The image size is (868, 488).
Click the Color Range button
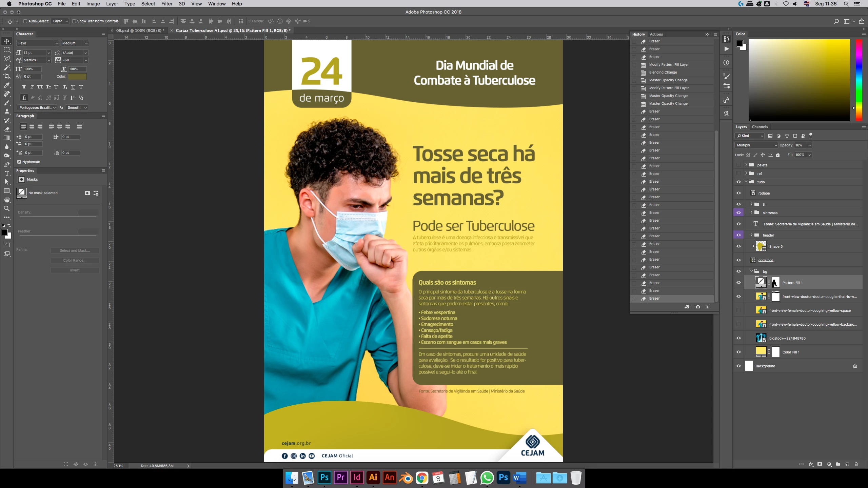click(75, 261)
